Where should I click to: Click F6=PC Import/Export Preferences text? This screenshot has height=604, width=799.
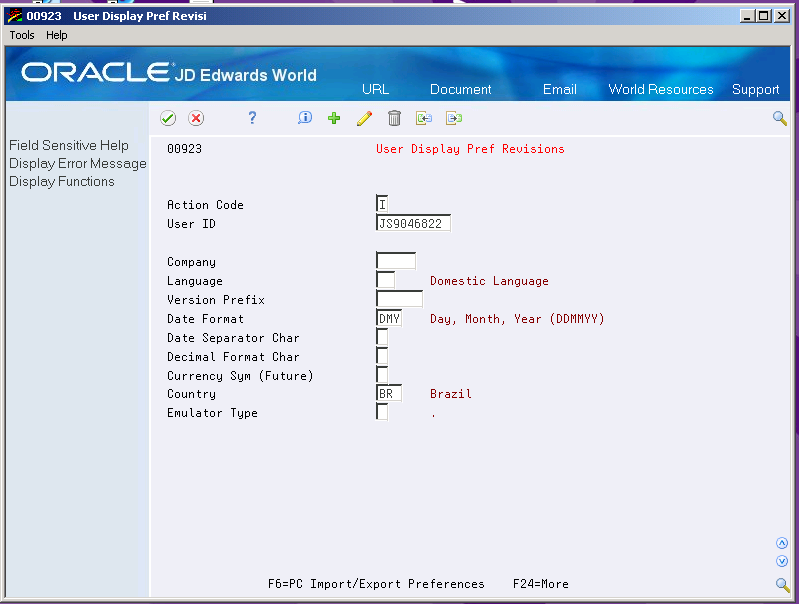point(376,584)
